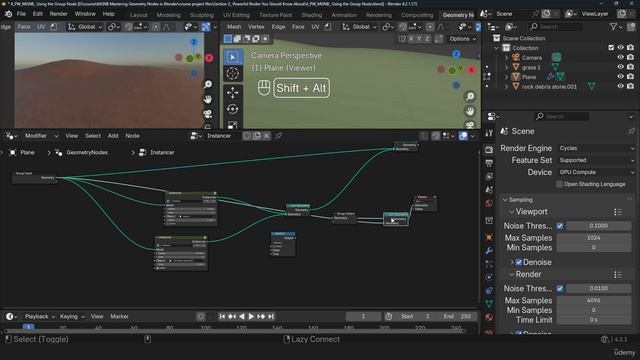
Task: Click the outliner filter funnel icon
Action: pyautogui.click(x=613, y=27)
